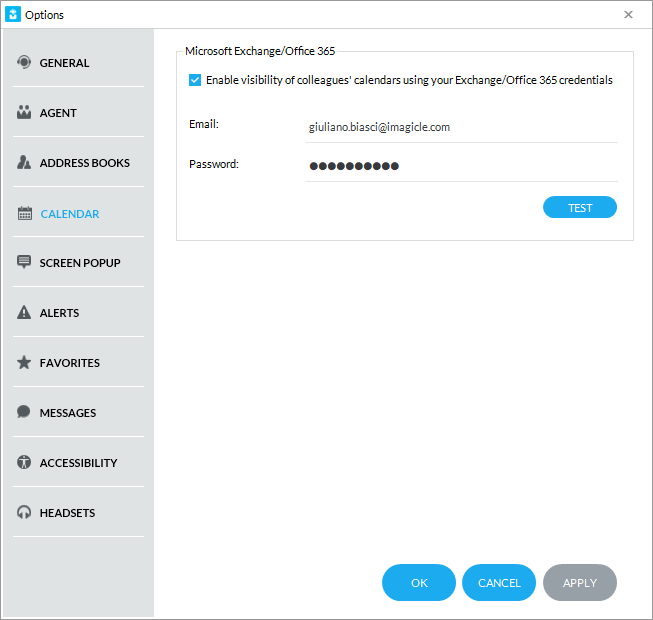The image size is (653, 620).
Task: Click the Agent people icon
Action: (24, 112)
